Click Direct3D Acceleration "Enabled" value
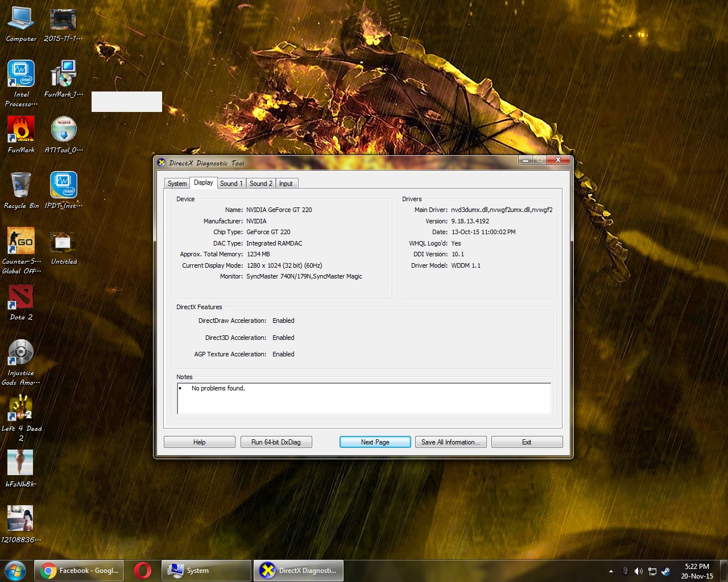The height and width of the screenshot is (582, 728). coord(283,338)
